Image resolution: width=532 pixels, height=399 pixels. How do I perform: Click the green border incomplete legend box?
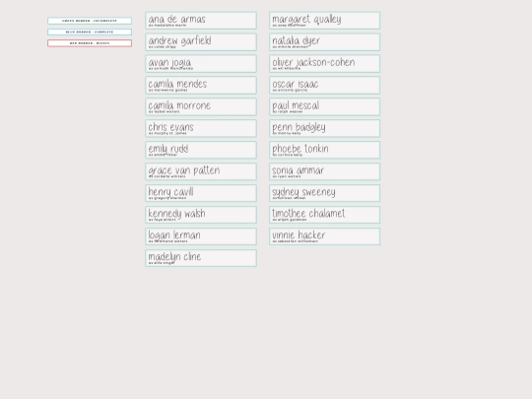coord(90,21)
